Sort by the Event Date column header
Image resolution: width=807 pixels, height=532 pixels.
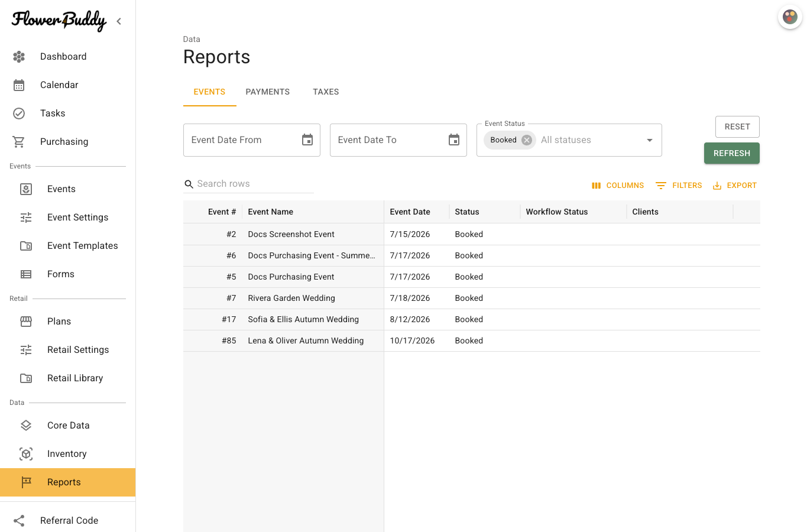(417, 212)
